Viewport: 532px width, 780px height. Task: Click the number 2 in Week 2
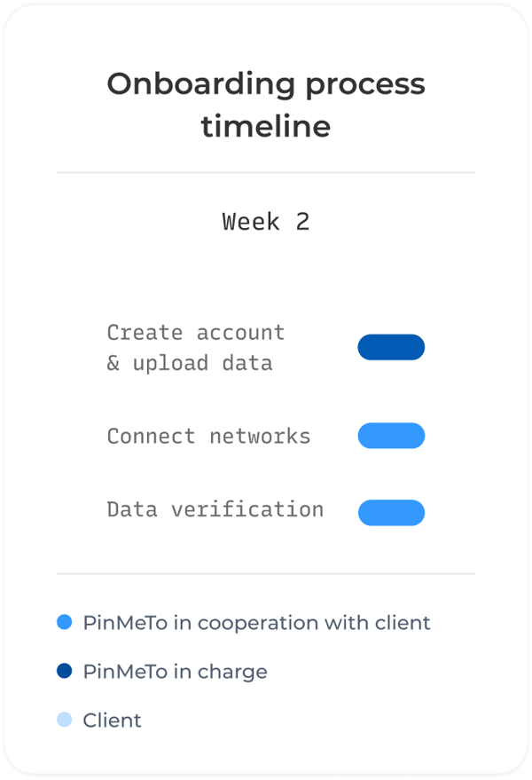coord(302,221)
